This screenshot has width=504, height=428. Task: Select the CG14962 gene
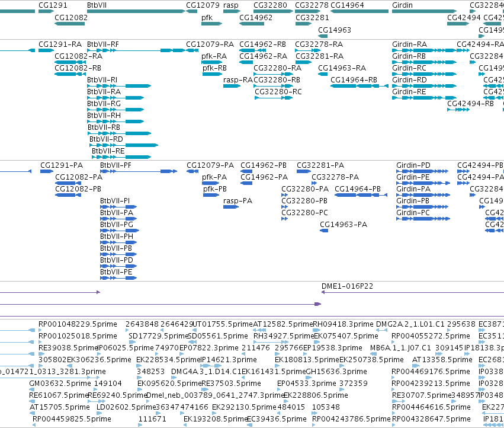(x=252, y=24)
